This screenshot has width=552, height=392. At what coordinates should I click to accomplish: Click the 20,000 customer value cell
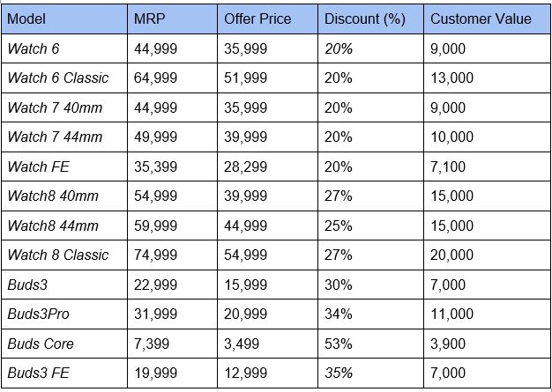(x=451, y=255)
